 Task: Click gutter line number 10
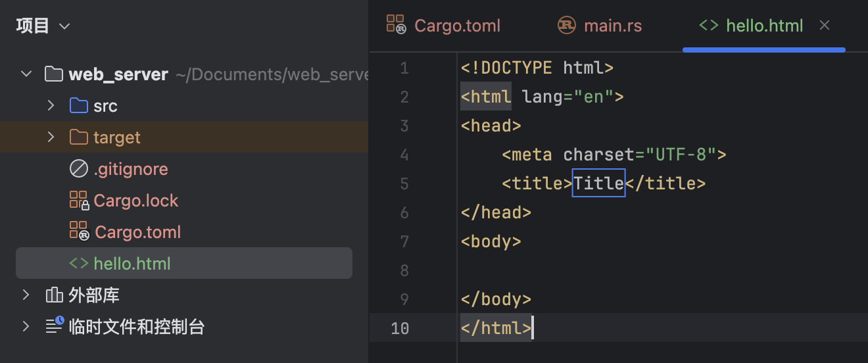400,328
